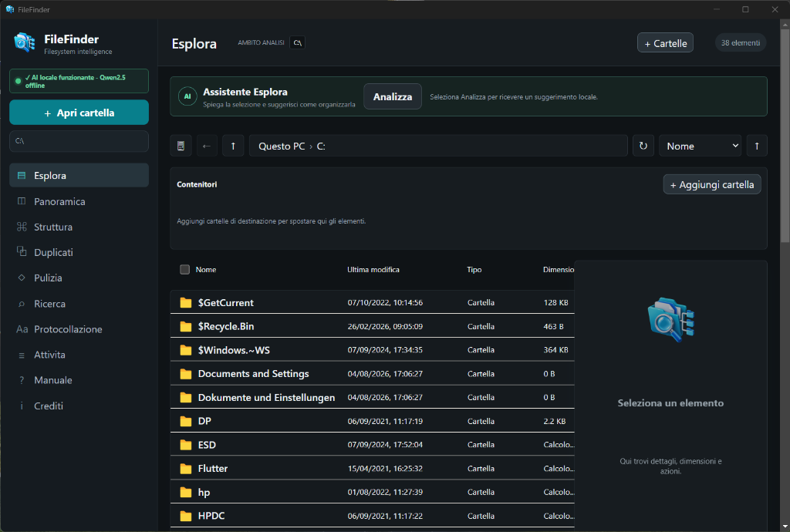Image resolution: width=790 pixels, height=532 pixels.
Task: Click the AI badge in Assistente Esplora
Action: pos(187,96)
